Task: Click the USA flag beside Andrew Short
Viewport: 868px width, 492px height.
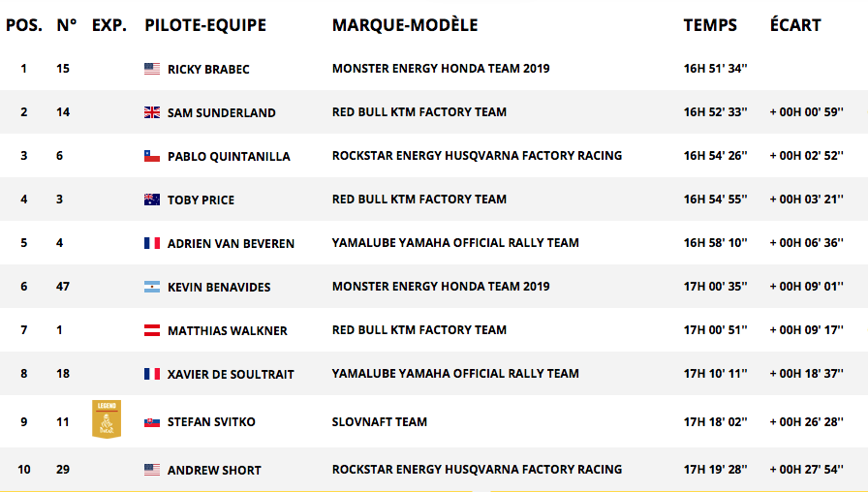Action: point(151,470)
